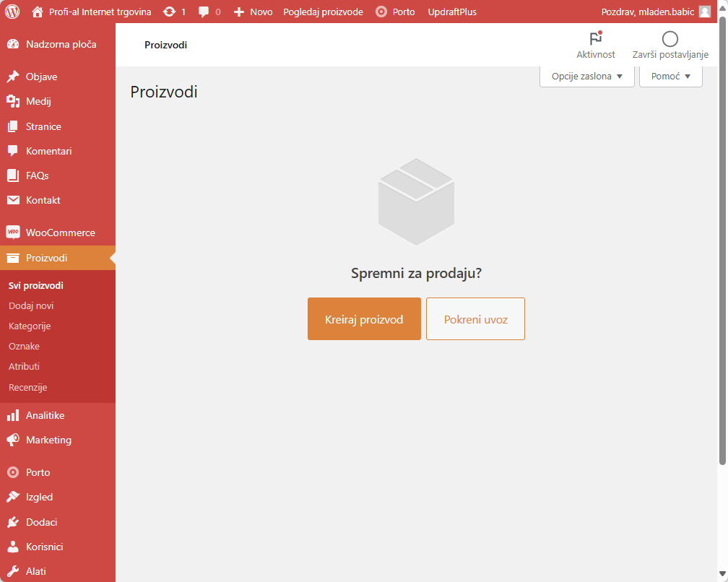Screen dimensions: 728x582
Task: Expand the Opcije zaslona dropdown
Action: click(586, 77)
